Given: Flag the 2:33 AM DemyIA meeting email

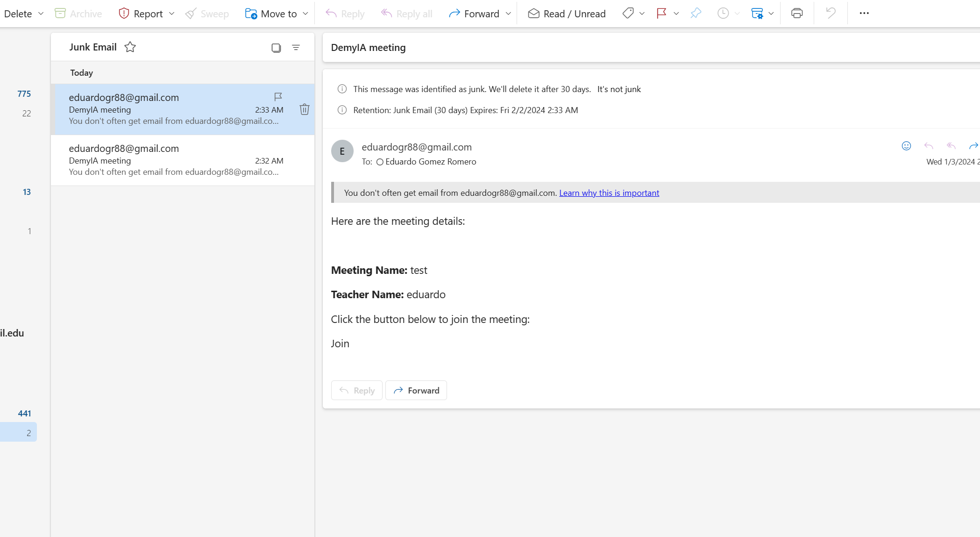Looking at the screenshot, I should point(278,97).
